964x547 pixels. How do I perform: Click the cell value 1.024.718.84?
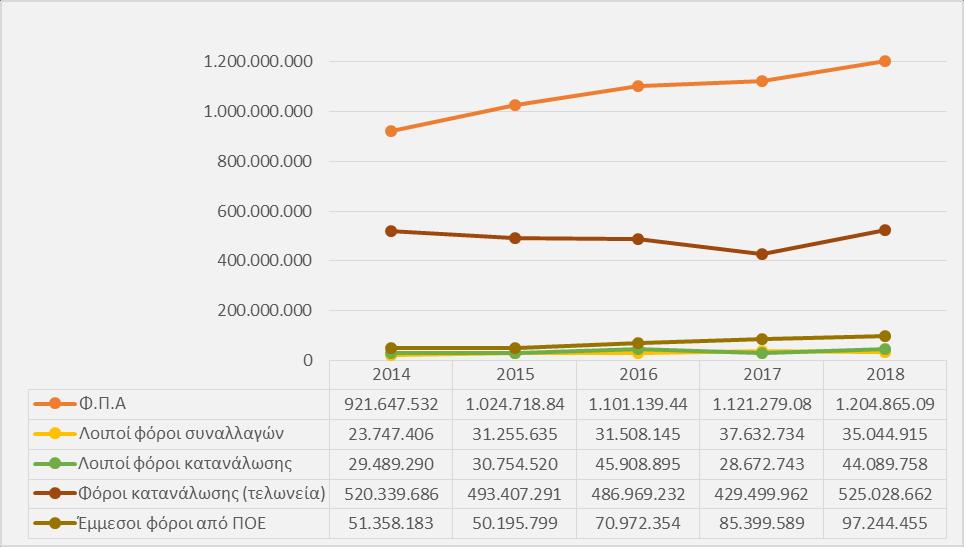pyautogui.click(x=515, y=404)
